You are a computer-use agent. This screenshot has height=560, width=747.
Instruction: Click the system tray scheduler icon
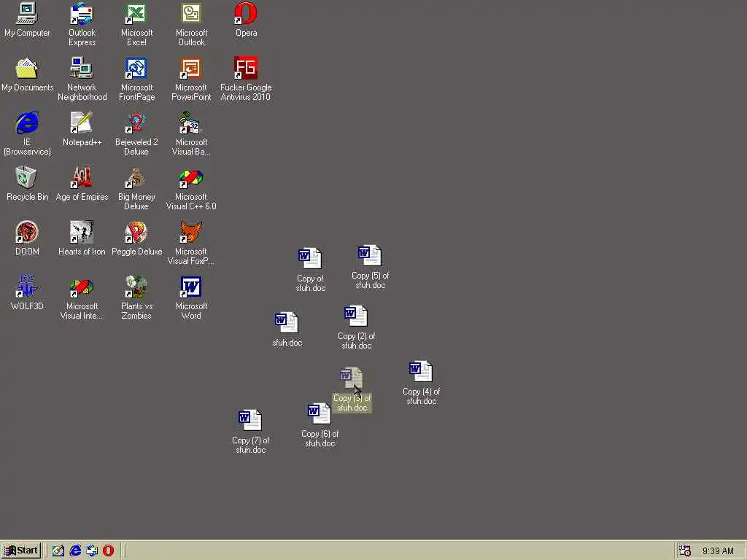pos(684,551)
